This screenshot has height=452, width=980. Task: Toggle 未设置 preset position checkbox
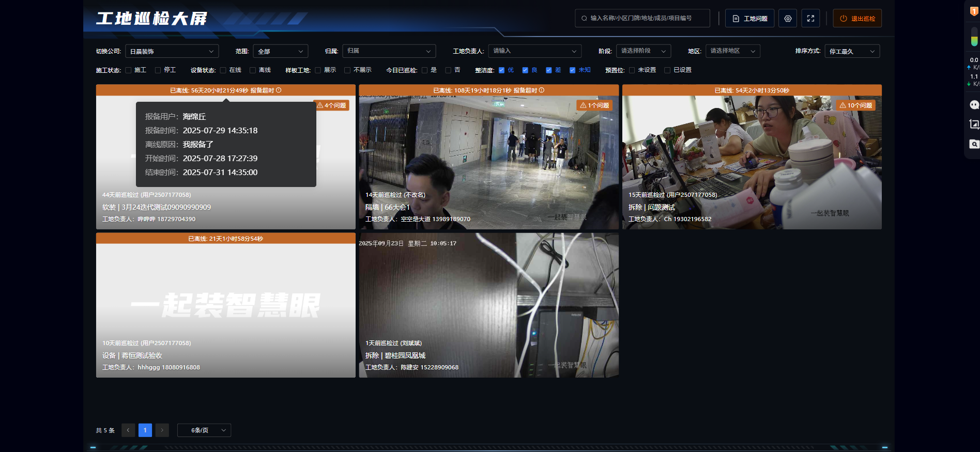tap(632, 70)
